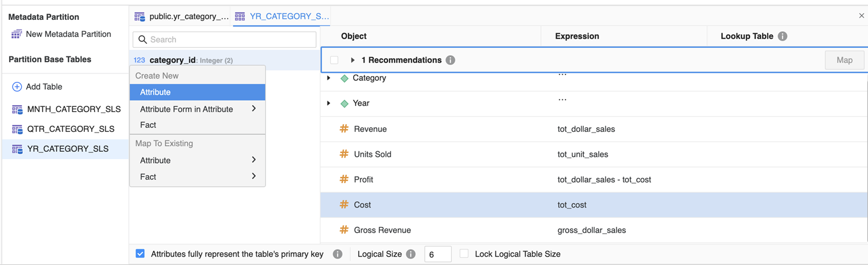Click the New Metadata Partition icon
This screenshot has width=868, height=265.
point(17,35)
